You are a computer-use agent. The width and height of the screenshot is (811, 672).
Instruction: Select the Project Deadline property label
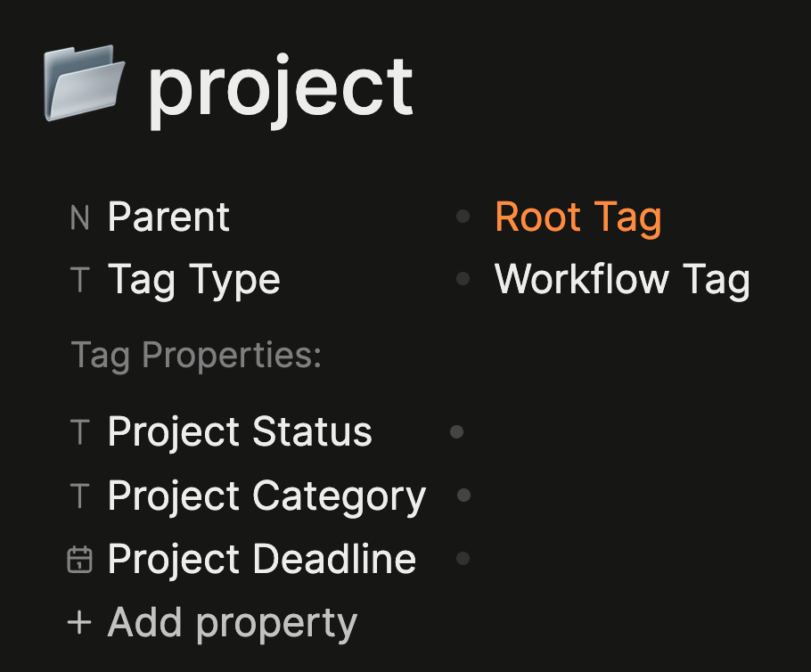tap(262, 559)
